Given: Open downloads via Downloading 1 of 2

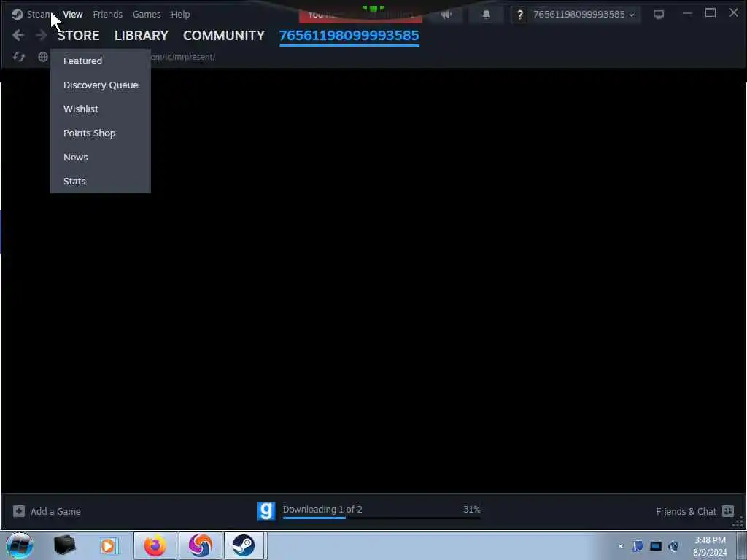Looking at the screenshot, I should pyautogui.click(x=322, y=510).
